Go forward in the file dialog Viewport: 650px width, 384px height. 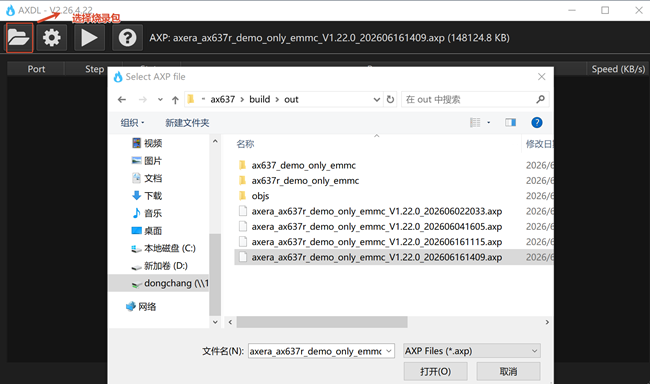click(x=143, y=100)
